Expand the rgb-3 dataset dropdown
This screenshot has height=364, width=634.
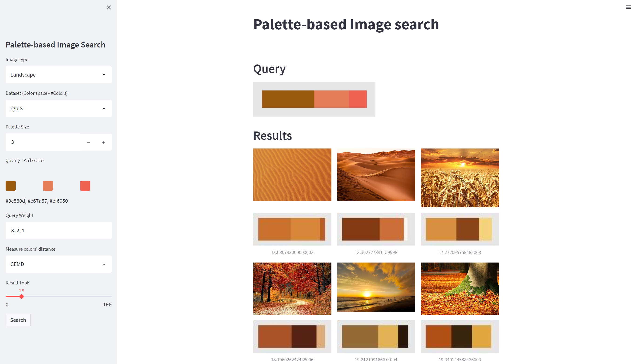[x=58, y=108]
